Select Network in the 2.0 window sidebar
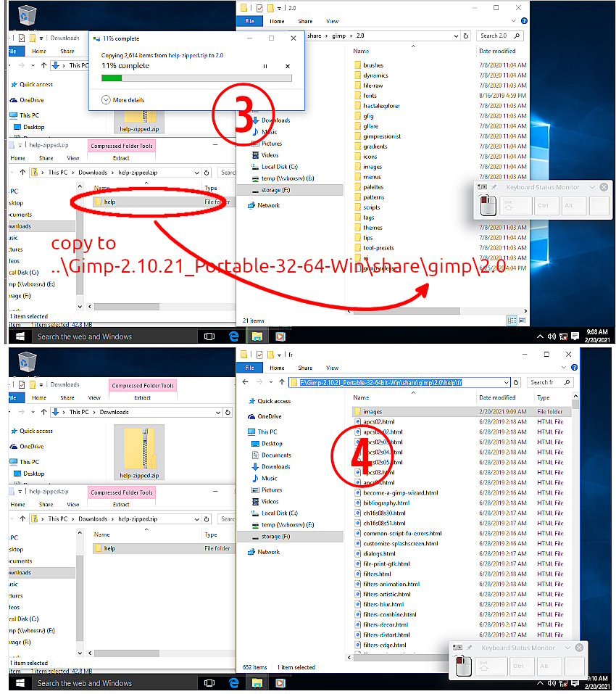This screenshot has height=694, width=616. coord(264,206)
